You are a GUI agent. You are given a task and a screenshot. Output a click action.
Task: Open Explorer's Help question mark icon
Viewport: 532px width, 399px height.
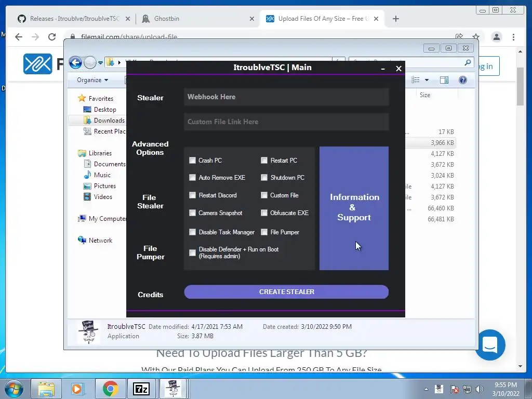[x=462, y=79]
